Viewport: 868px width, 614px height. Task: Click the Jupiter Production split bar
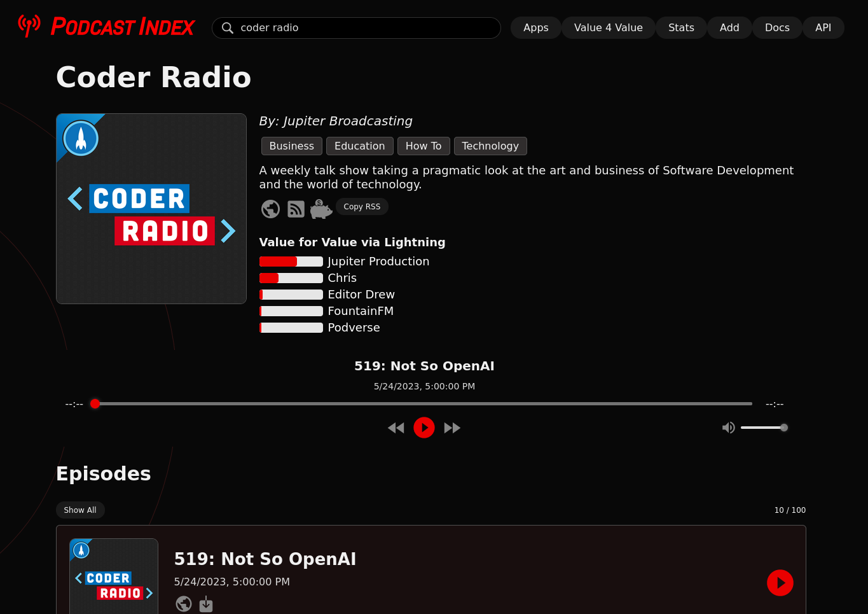coord(291,262)
